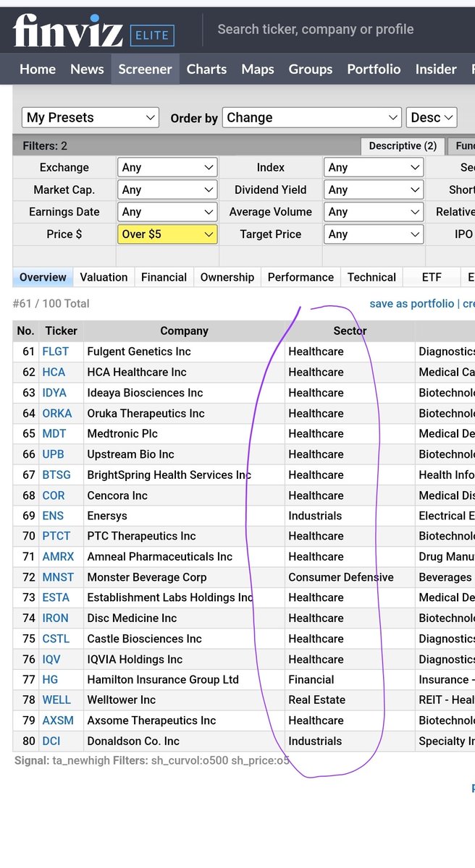The image size is (475, 868).
Task: Open the COR ticker link
Action: 54,495
